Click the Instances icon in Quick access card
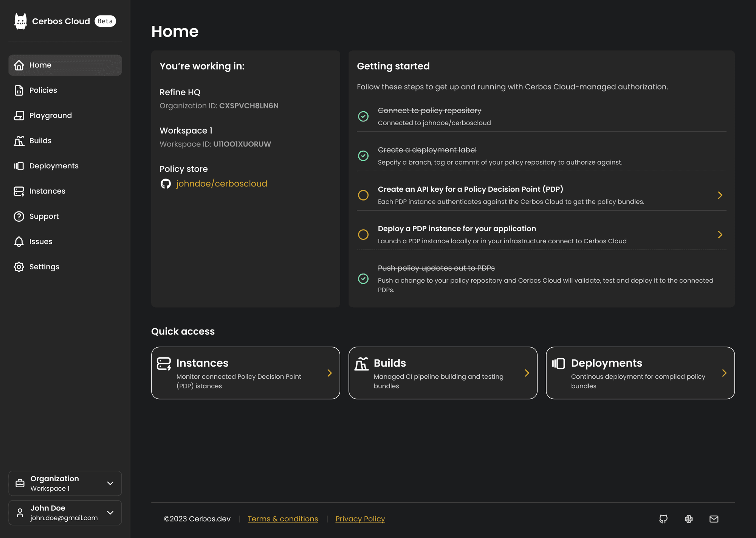The image size is (756, 538). click(x=164, y=364)
